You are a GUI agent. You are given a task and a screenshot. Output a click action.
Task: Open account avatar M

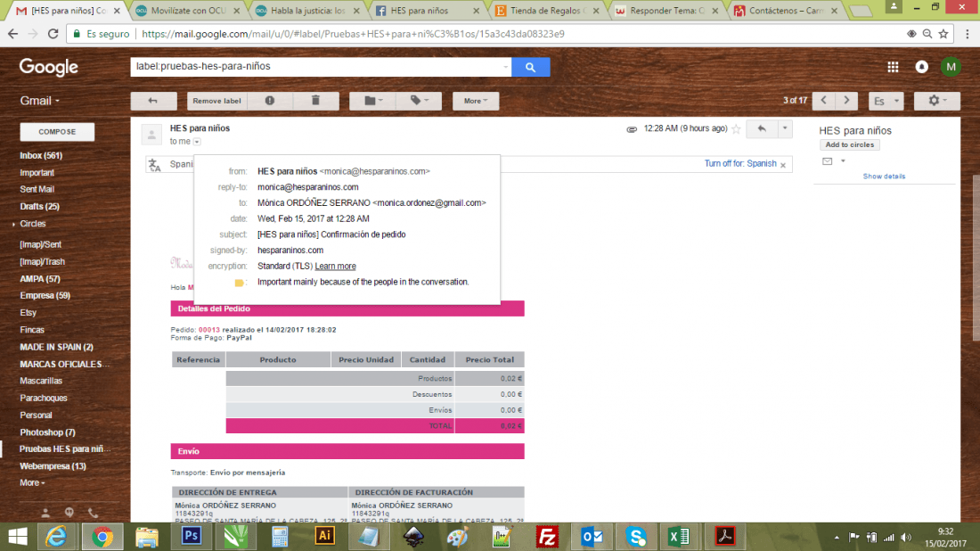pos(951,67)
